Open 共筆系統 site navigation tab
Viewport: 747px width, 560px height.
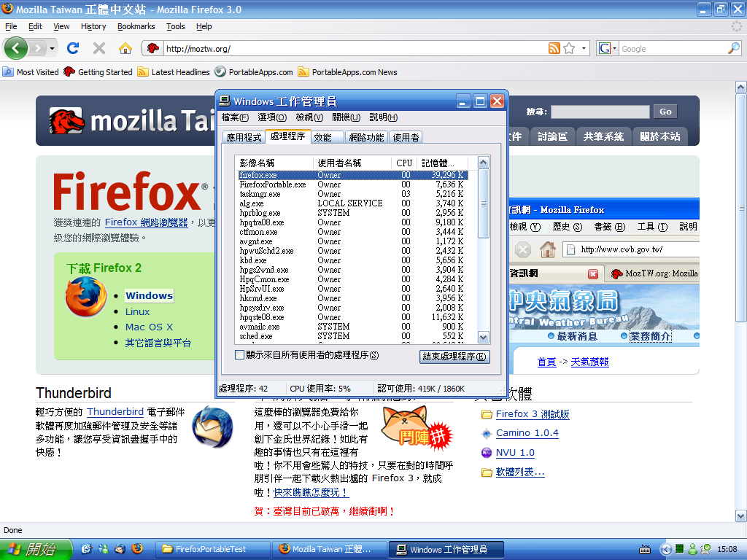[603, 136]
